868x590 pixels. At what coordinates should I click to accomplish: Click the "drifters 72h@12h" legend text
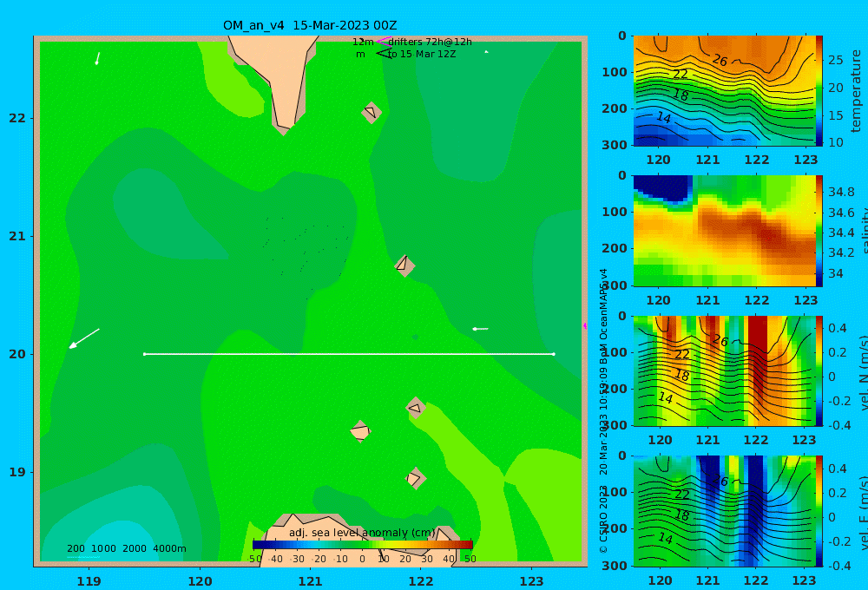tap(431, 42)
